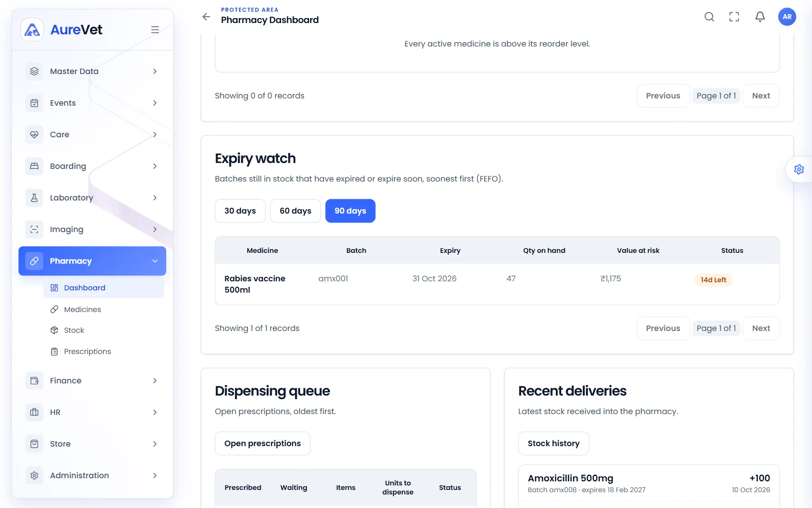Open the Prescriptions submenu item

click(x=104, y=351)
